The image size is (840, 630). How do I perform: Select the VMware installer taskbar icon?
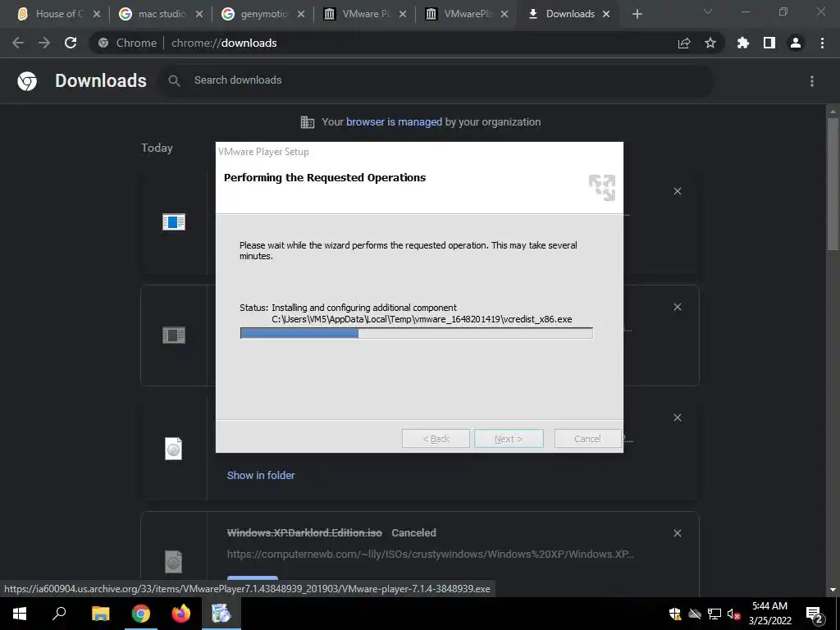(221, 614)
